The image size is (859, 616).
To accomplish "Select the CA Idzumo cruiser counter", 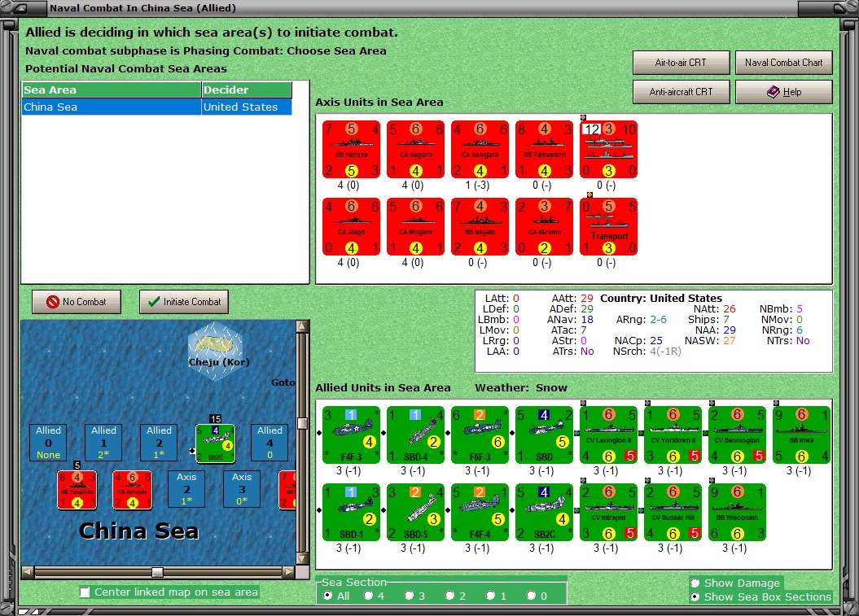I will (544, 227).
